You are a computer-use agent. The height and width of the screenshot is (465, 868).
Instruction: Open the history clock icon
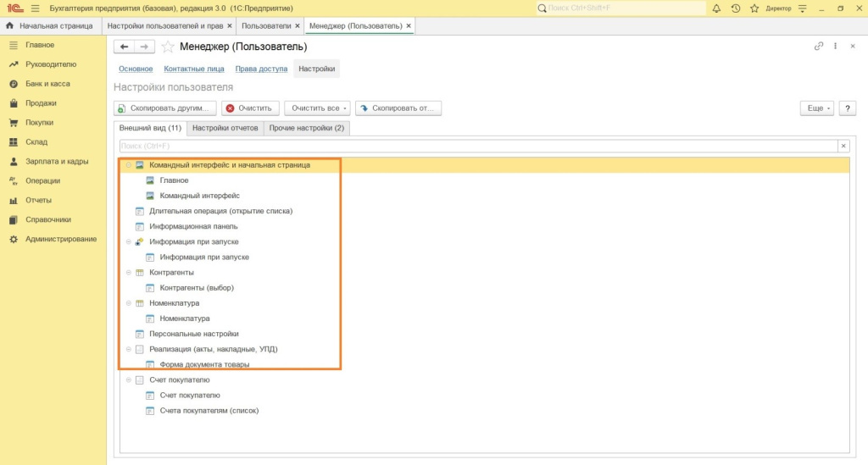pos(735,8)
